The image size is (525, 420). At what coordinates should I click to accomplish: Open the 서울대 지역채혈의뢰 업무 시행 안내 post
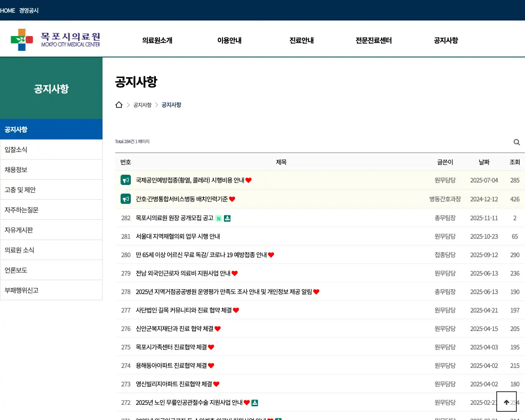coord(178,237)
